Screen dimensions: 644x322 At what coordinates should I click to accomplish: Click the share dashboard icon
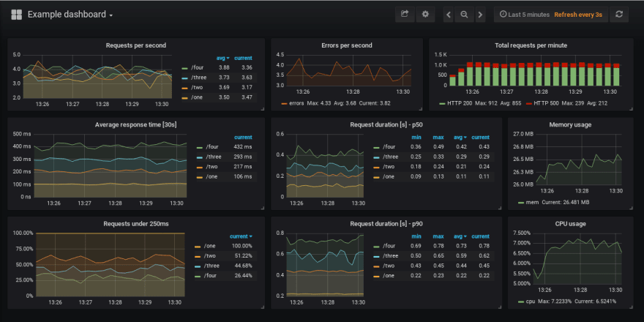pos(405,15)
